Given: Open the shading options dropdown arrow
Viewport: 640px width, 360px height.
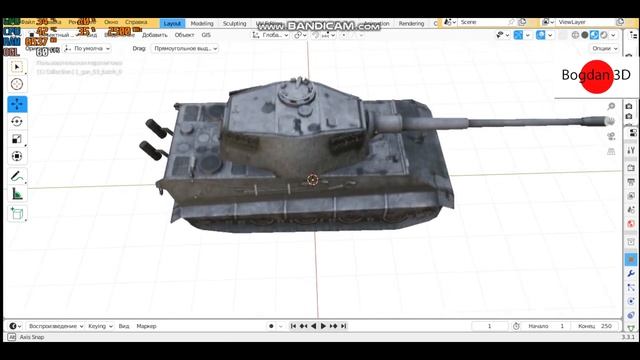Looking at the screenshot, I should 613,35.
